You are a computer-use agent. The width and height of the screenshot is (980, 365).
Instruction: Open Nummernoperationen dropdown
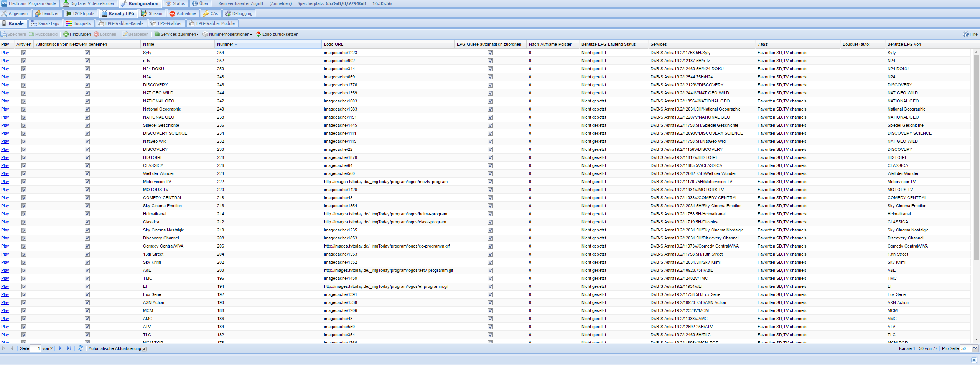point(227,34)
